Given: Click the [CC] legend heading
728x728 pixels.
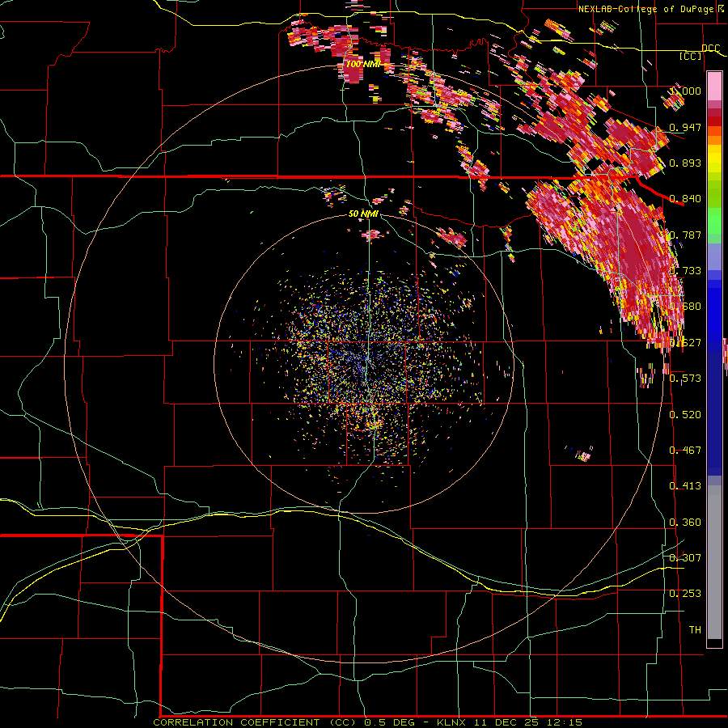Looking at the screenshot, I should [x=691, y=56].
